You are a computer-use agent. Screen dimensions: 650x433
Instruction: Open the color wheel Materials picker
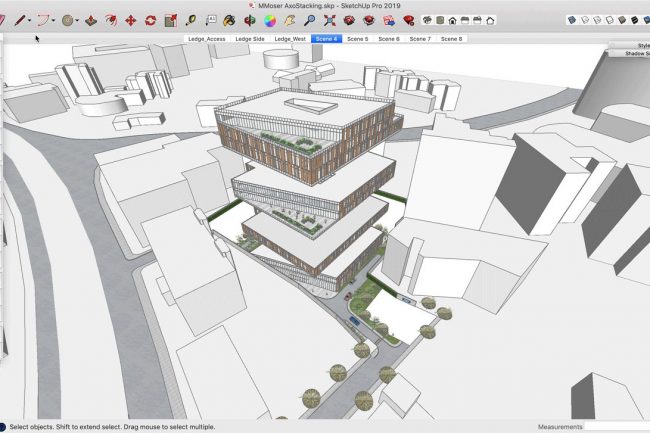coord(269,20)
